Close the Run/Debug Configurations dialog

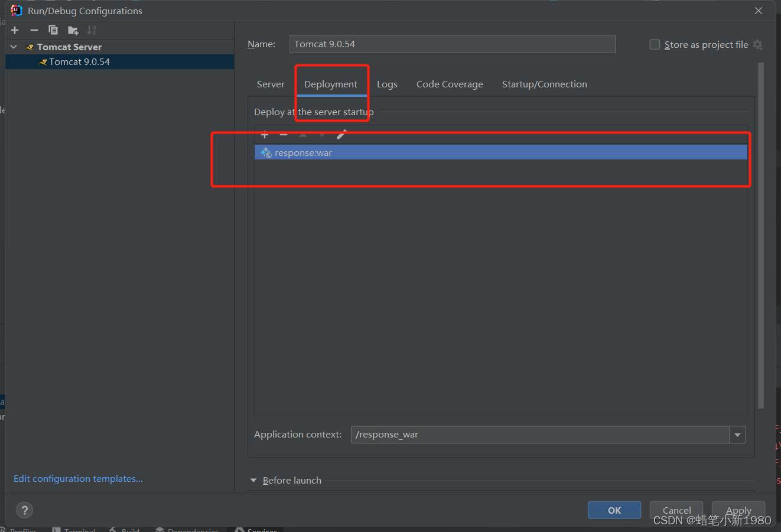(759, 11)
